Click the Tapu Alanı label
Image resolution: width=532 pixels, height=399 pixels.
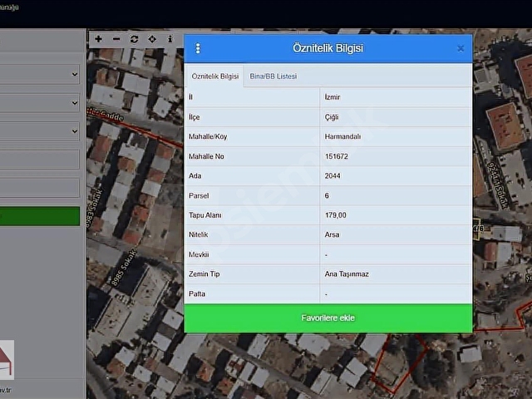pos(205,215)
